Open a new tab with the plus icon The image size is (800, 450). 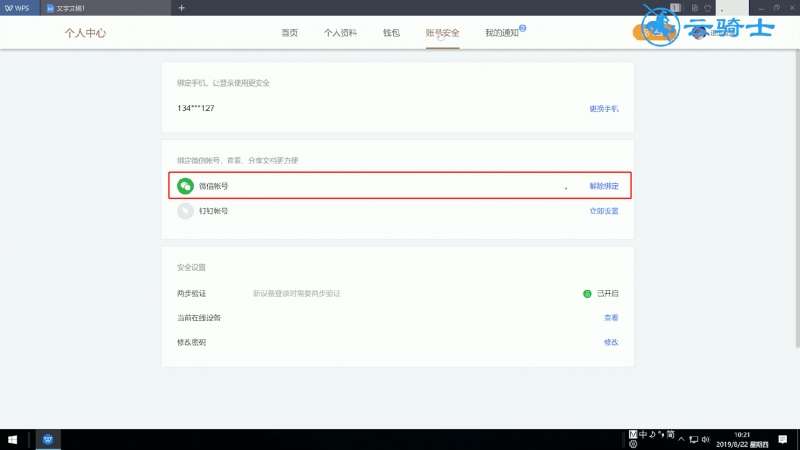coord(182,8)
